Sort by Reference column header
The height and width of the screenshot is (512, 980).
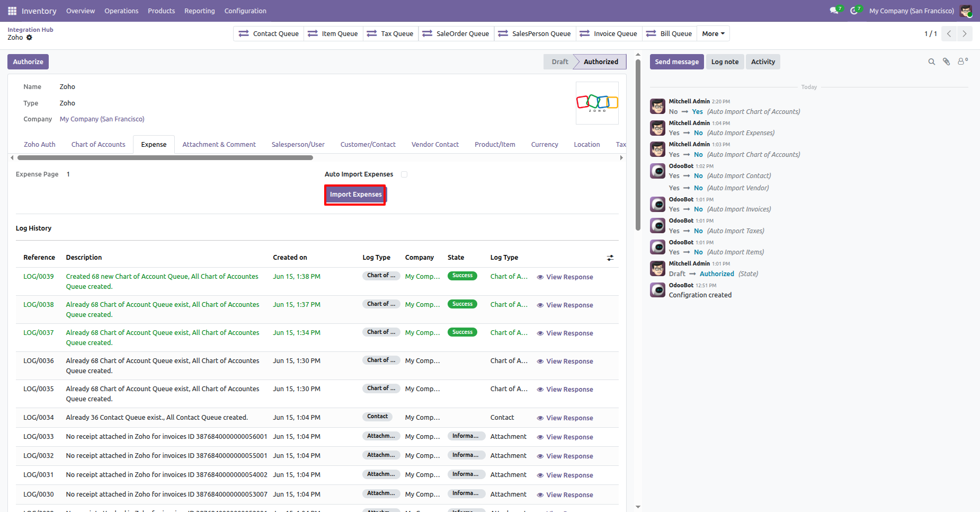pos(39,258)
